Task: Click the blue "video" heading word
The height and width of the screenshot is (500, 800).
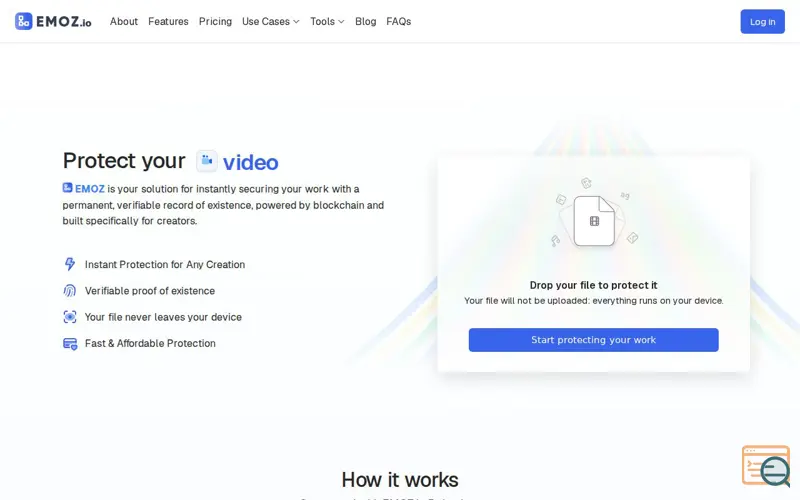Action: coord(251,162)
